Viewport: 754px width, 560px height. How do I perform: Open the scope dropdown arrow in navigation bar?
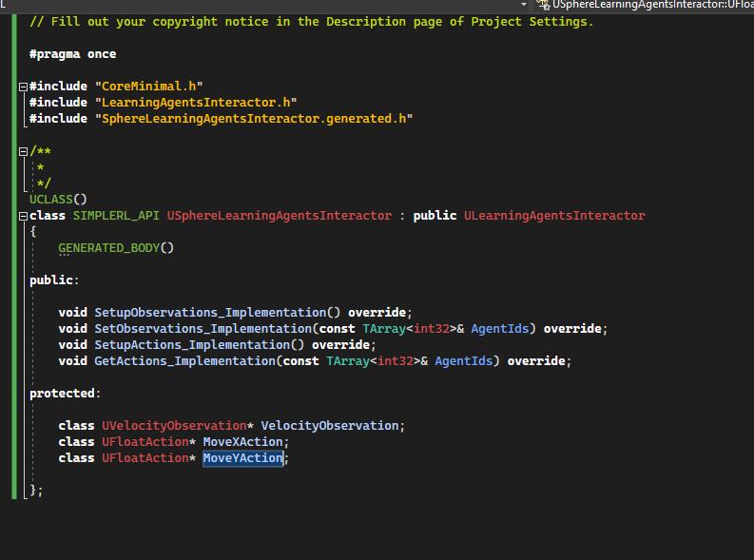524,5
